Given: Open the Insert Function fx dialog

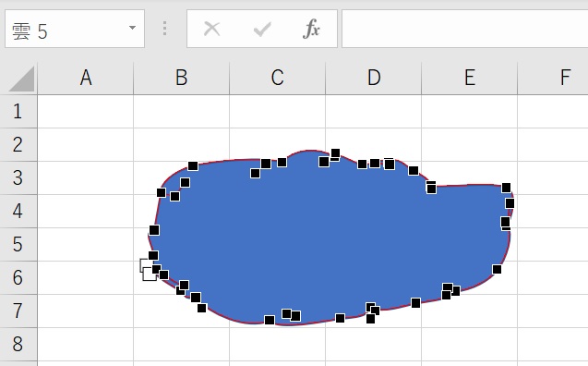Looking at the screenshot, I should [312, 29].
